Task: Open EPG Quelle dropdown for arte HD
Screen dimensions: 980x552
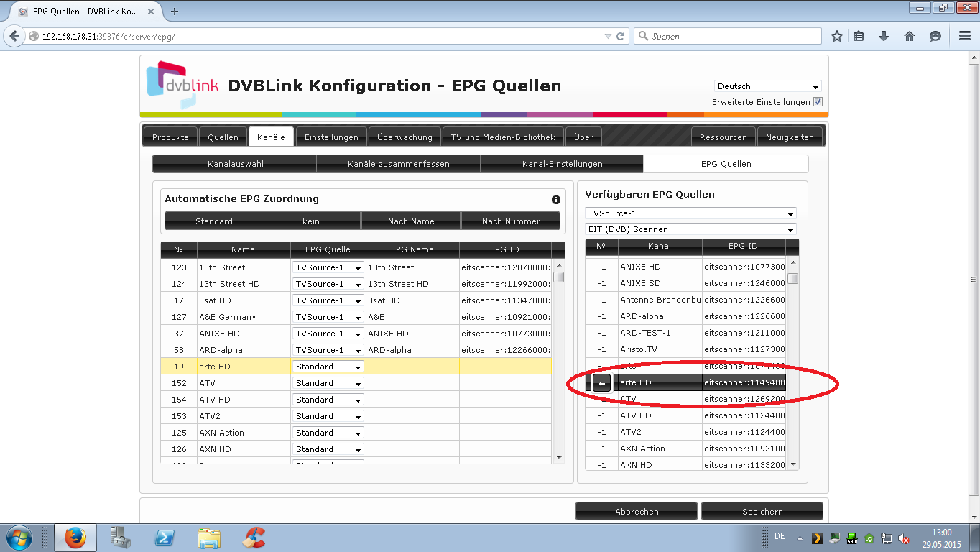Action: (x=328, y=367)
